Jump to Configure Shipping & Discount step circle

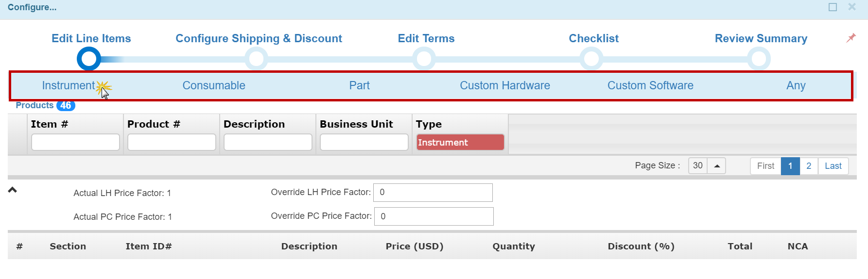pyautogui.click(x=256, y=59)
